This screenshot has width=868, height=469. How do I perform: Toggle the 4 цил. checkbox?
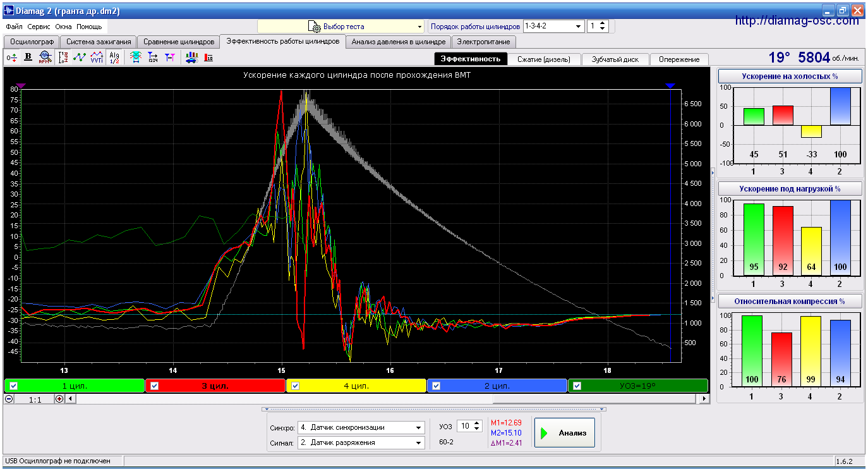pos(295,386)
